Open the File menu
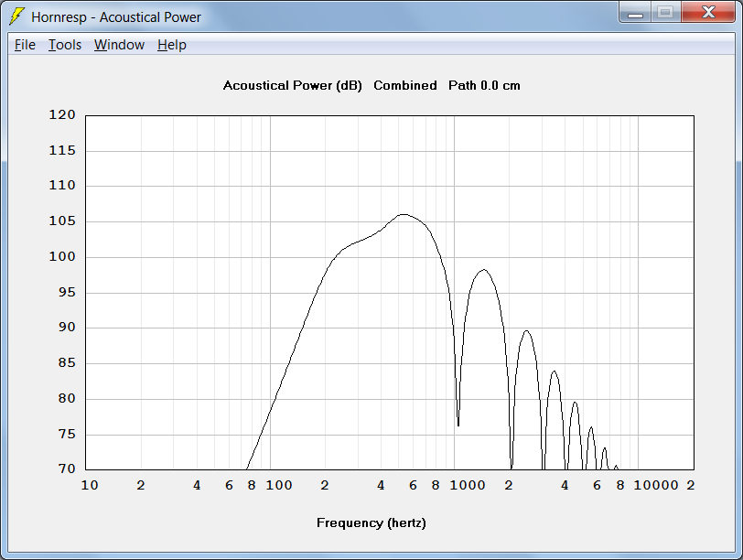The height and width of the screenshot is (560, 743). (x=25, y=45)
